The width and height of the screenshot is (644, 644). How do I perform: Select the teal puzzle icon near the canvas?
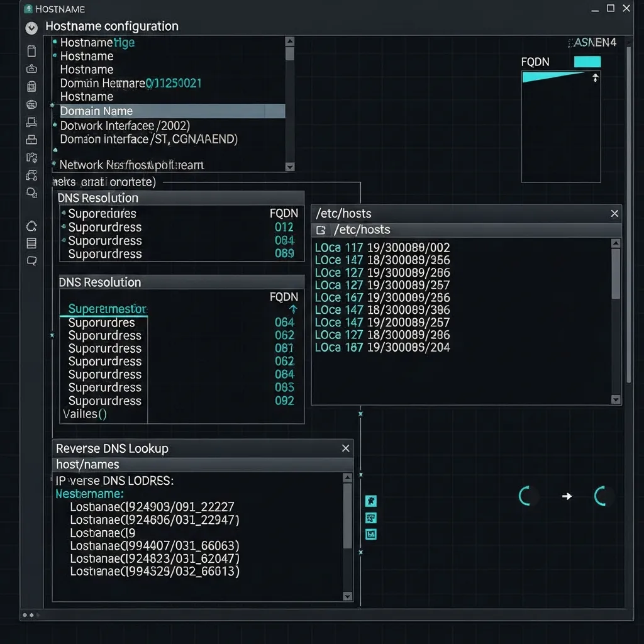[x=371, y=502]
